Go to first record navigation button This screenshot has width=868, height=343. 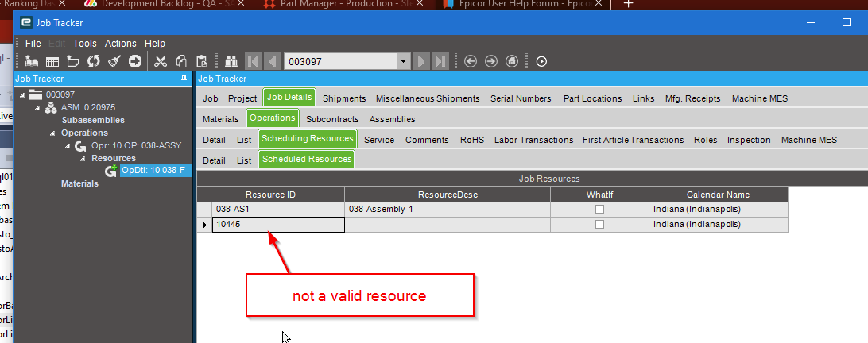pyautogui.click(x=254, y=61)
